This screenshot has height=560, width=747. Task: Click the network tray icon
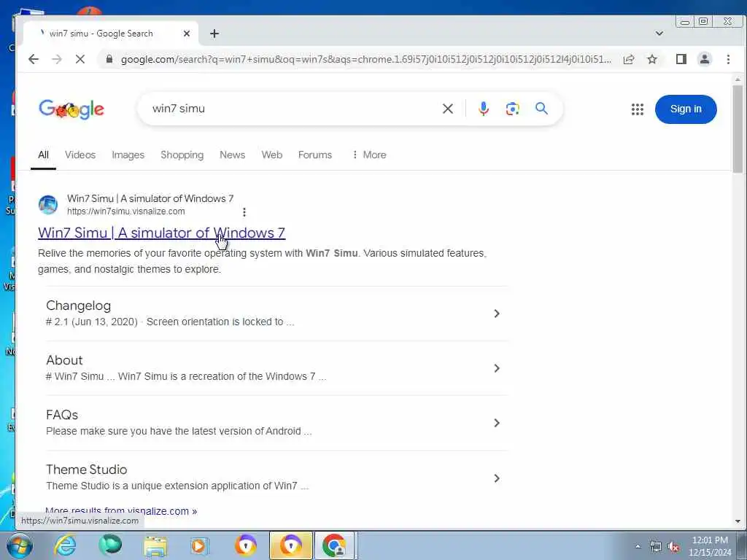pos(656,547)
